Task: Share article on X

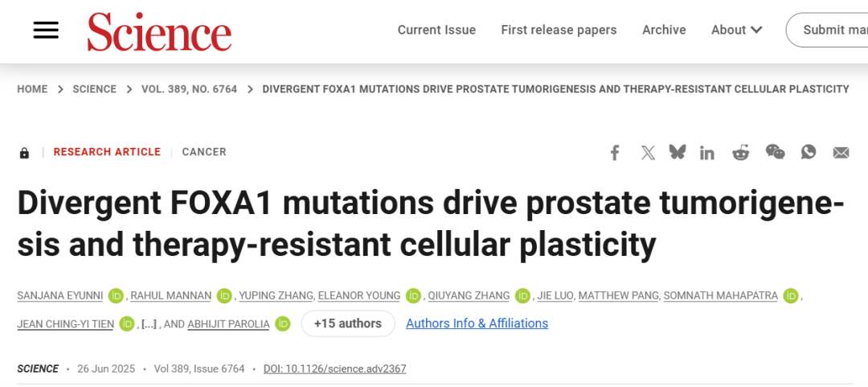Action: 648,153
